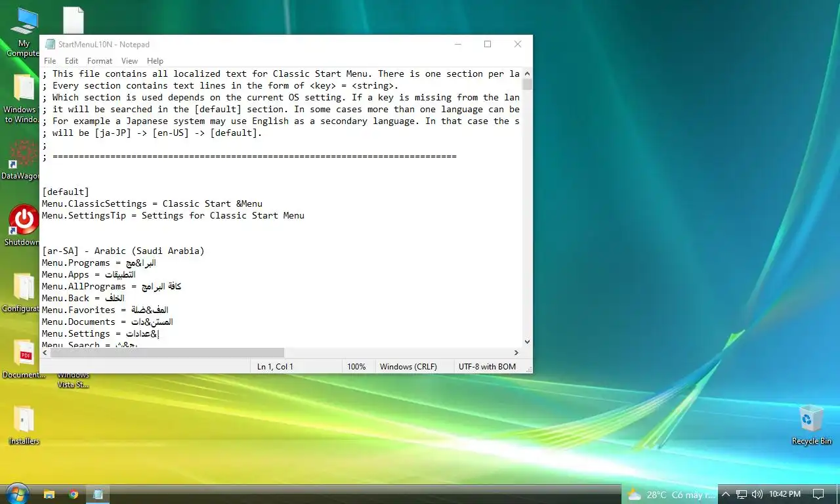Select the blank file icon behind Notepad

[x=73, y=20]
